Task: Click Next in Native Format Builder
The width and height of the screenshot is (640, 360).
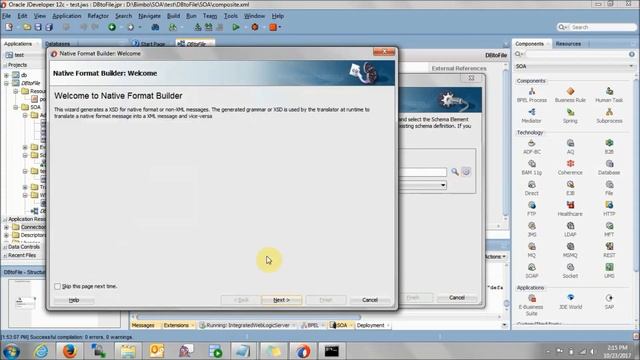Action: tap(282, 300)
